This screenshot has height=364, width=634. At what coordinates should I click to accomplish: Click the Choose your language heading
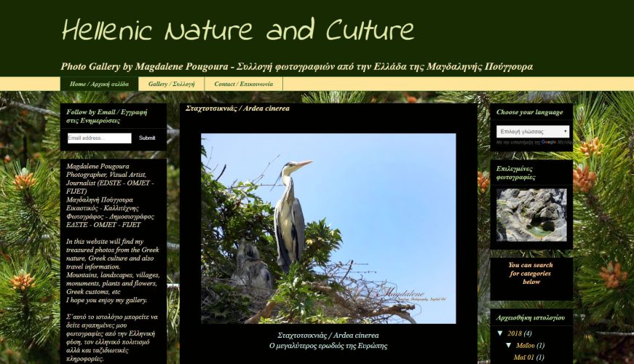click(529, 112)
